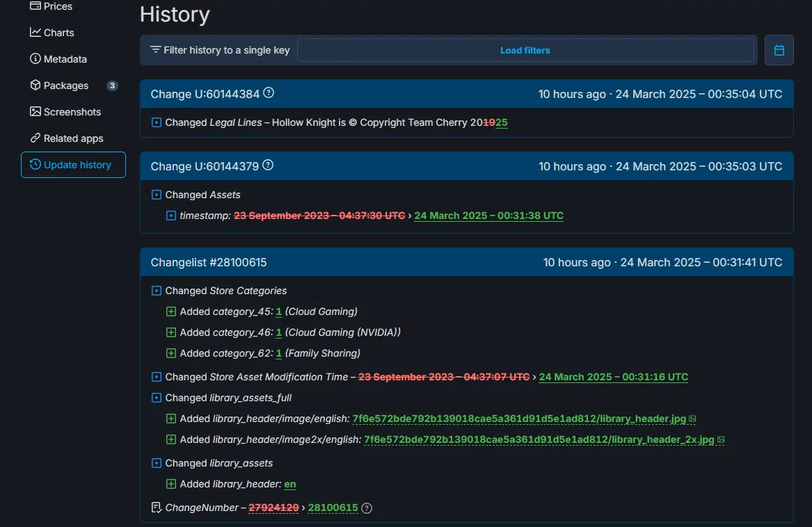
Task: Click help icon next to Change U:60144379
Action: click(x=268, y=165)
